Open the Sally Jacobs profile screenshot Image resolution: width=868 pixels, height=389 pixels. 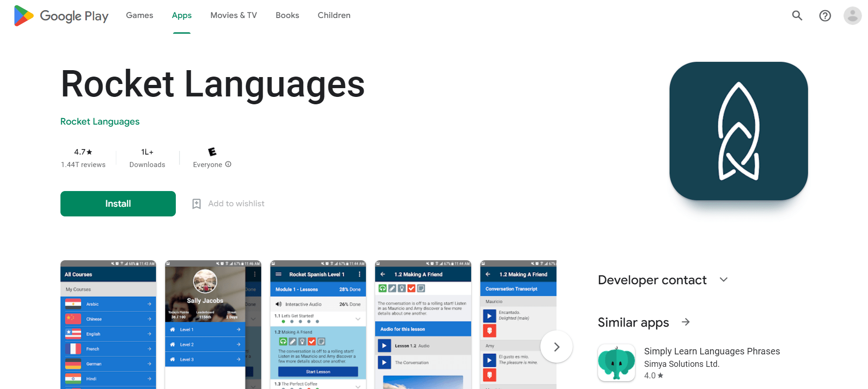213,324
